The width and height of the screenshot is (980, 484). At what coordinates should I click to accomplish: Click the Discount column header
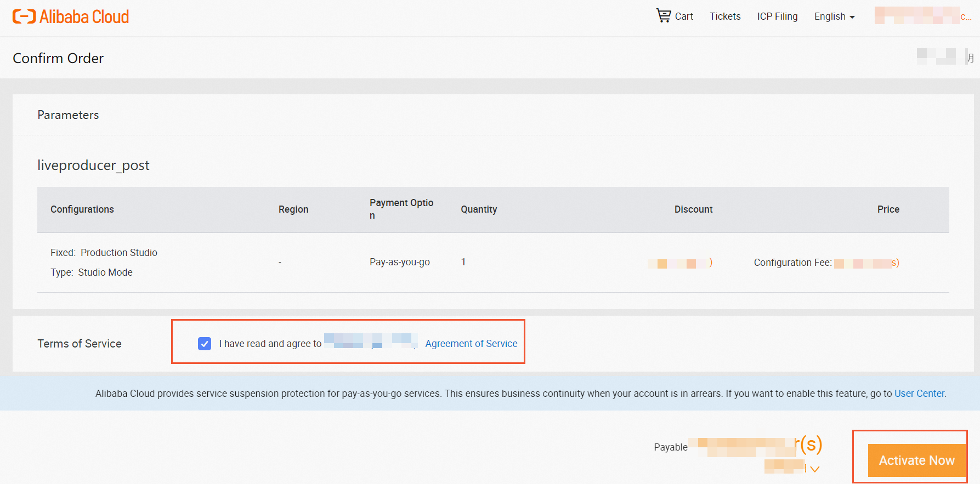pyautogui.click(x=693, y=209)
